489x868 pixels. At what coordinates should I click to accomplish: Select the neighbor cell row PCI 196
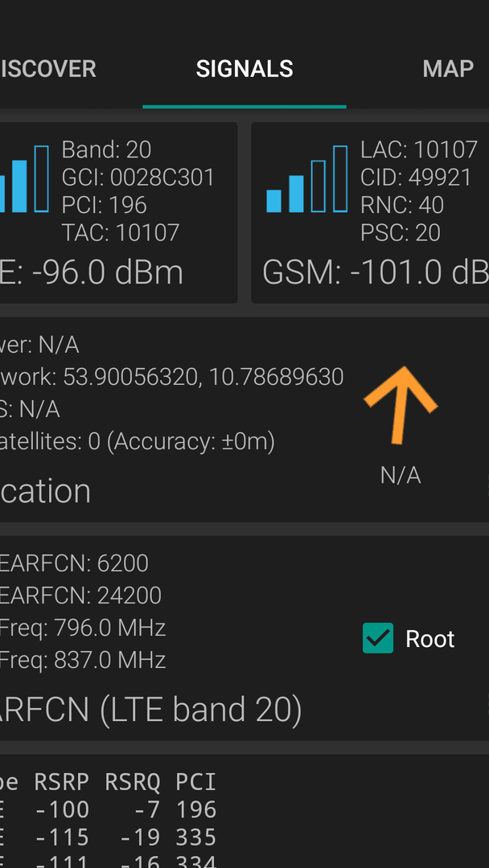click(109, 809)
